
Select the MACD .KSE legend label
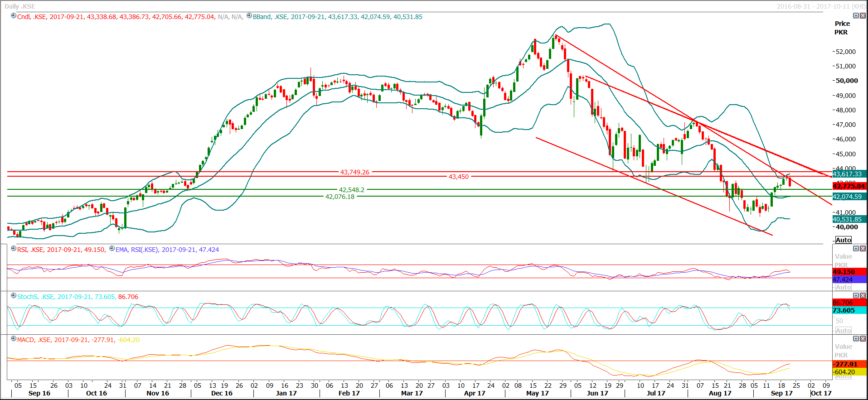[x=78, y=340]
